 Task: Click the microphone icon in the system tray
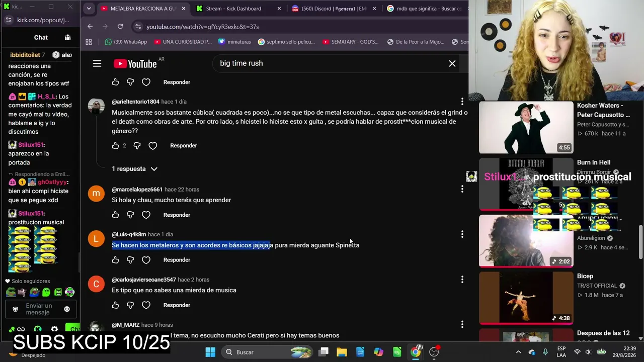[545, 352]
